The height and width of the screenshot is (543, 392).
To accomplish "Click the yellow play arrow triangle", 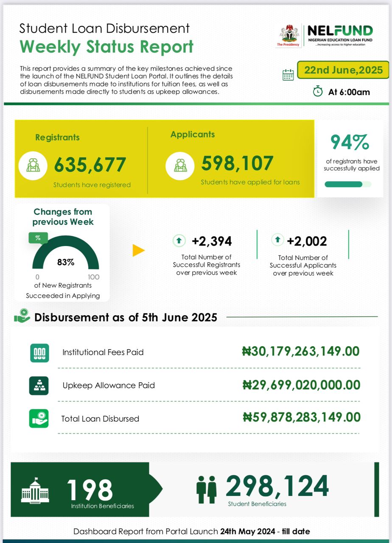I will pyautogui.click(x=138, y=250).
